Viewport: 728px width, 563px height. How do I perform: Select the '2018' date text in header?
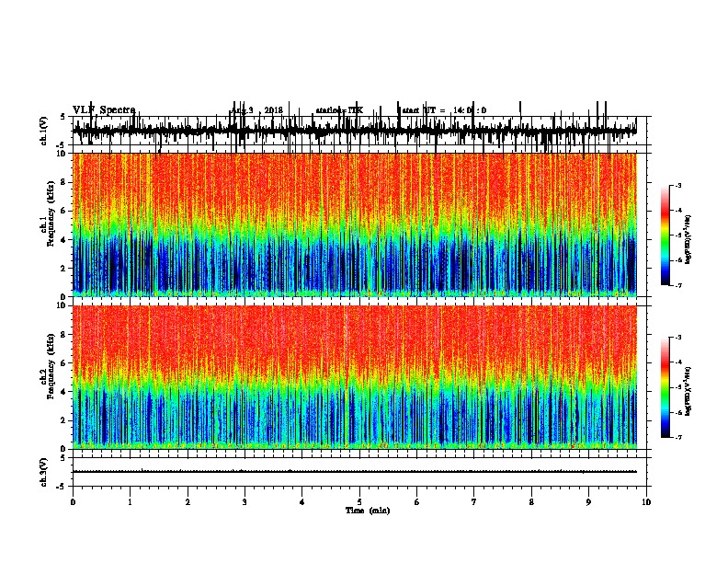tap(274, 110)
